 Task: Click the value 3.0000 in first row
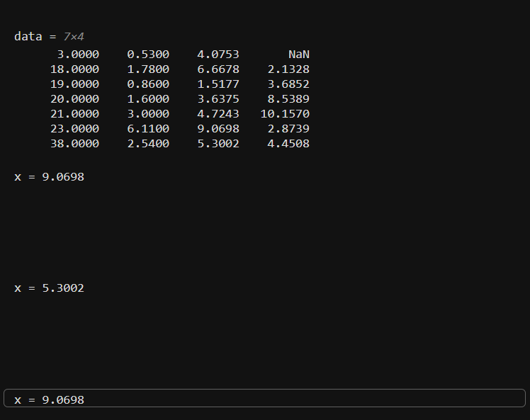pos(78,54)
